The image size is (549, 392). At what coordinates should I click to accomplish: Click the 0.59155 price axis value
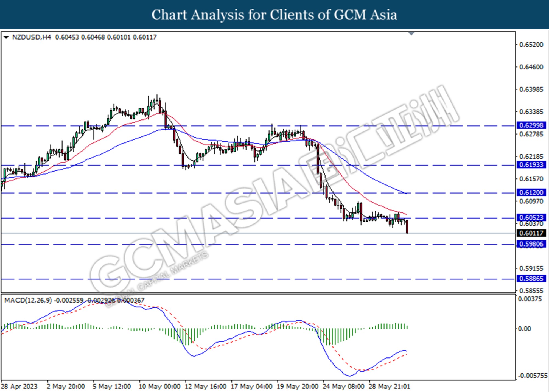click(x=531, y=268)
